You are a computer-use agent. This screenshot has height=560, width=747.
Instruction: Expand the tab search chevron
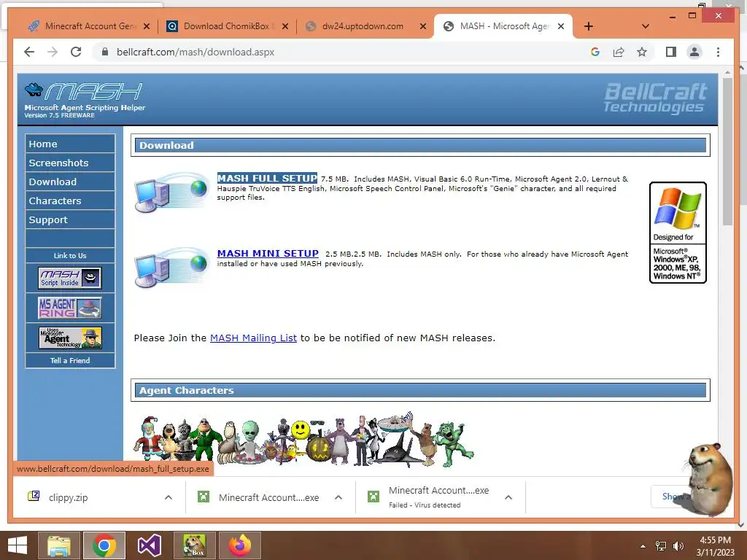pos(645,26)
